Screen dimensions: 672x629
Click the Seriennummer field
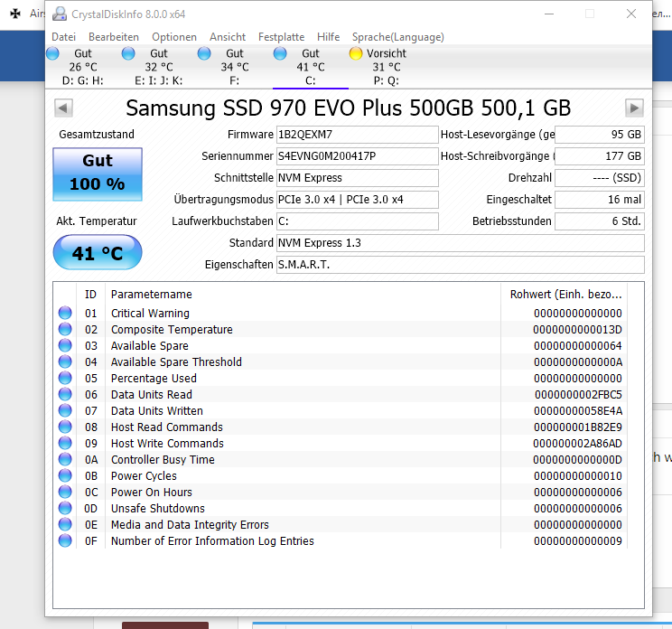[x=358, y=156]
